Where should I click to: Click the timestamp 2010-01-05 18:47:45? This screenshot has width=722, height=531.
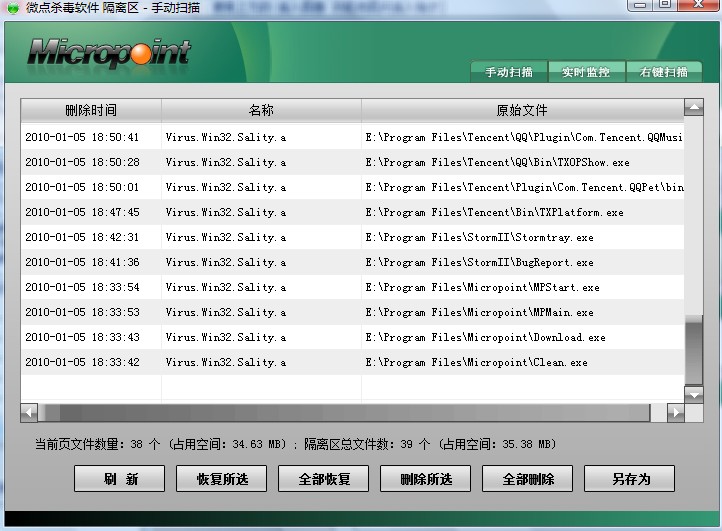(82, 212)
